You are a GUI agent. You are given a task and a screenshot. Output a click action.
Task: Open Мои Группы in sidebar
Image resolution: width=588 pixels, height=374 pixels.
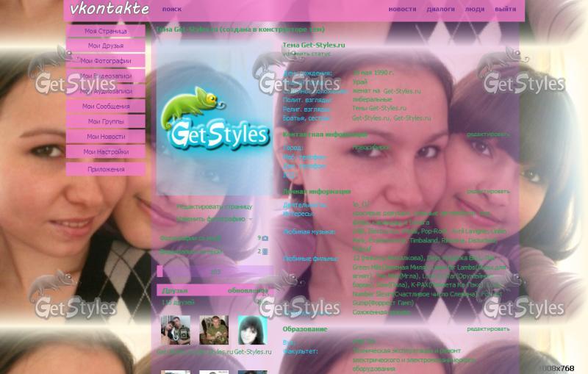(106, 121)
